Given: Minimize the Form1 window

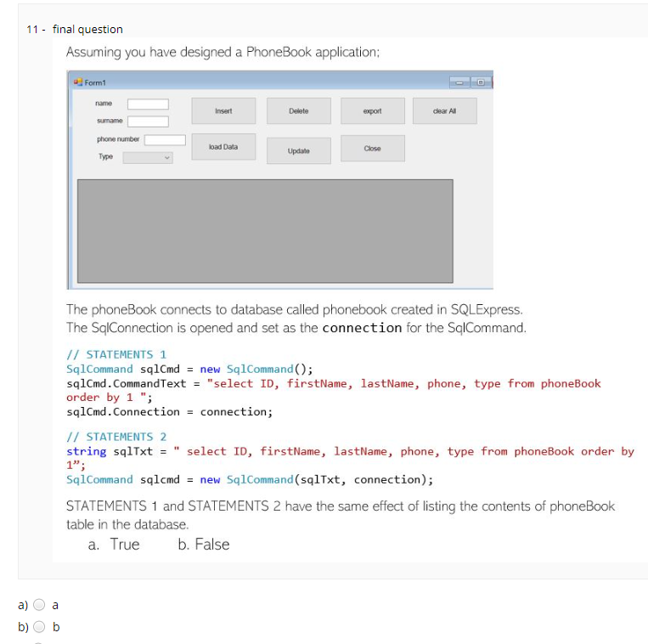Looking at the screenshot, I should [x=459, y=82].
